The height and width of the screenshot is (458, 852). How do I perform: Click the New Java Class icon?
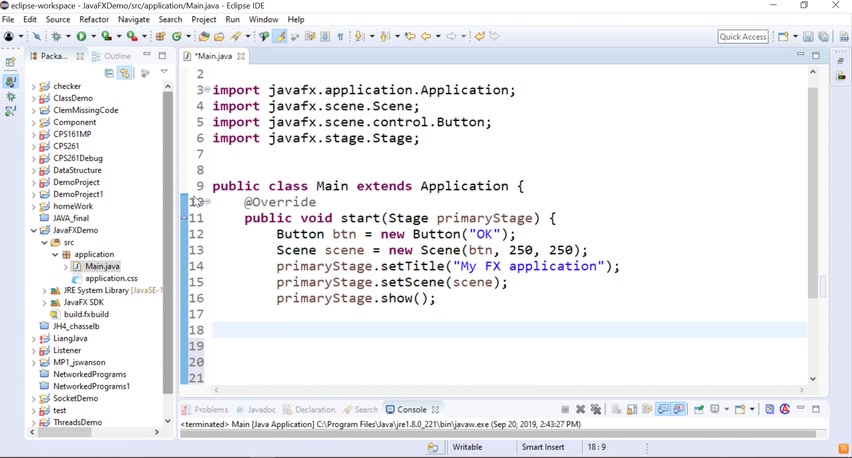pyautogui.click(x=177, y=36)
